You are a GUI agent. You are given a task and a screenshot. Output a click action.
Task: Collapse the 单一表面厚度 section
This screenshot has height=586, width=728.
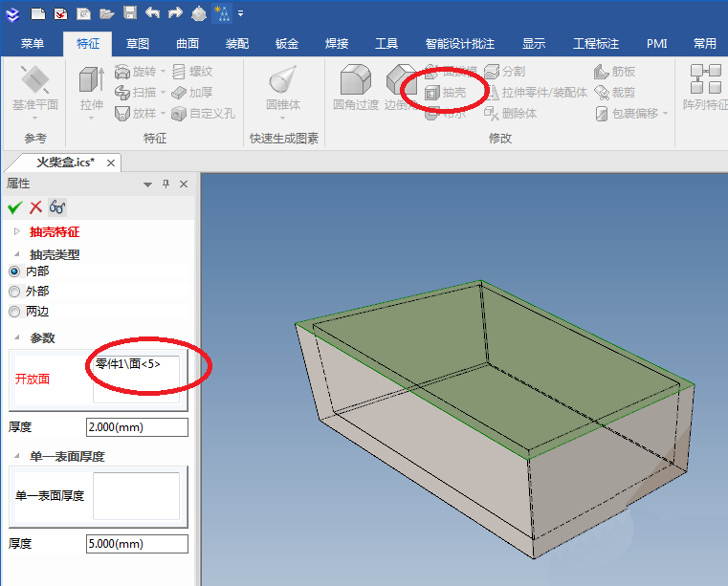coord(17,456)
